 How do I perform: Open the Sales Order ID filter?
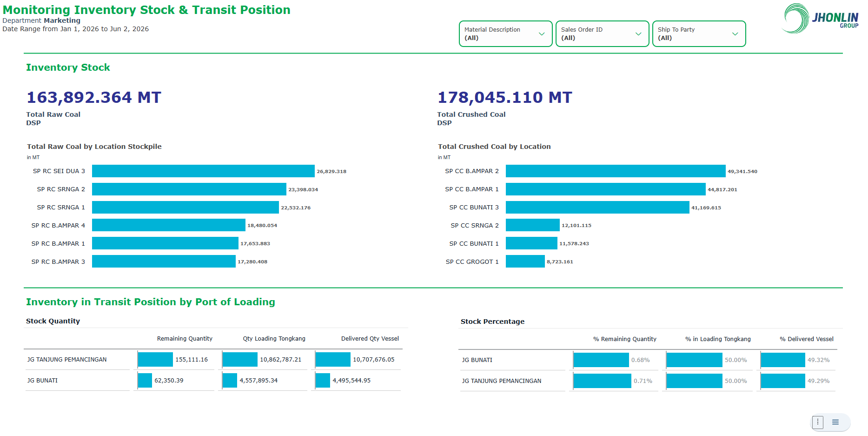pyautogui.click(x=602, y=34)
